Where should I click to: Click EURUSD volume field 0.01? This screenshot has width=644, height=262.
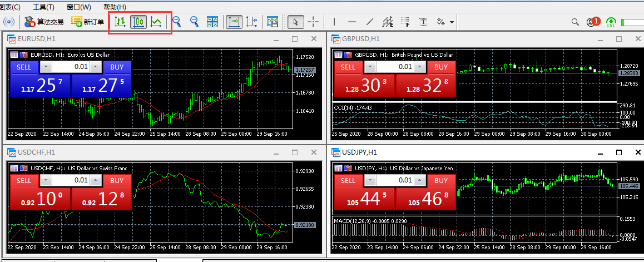[71, 67]
